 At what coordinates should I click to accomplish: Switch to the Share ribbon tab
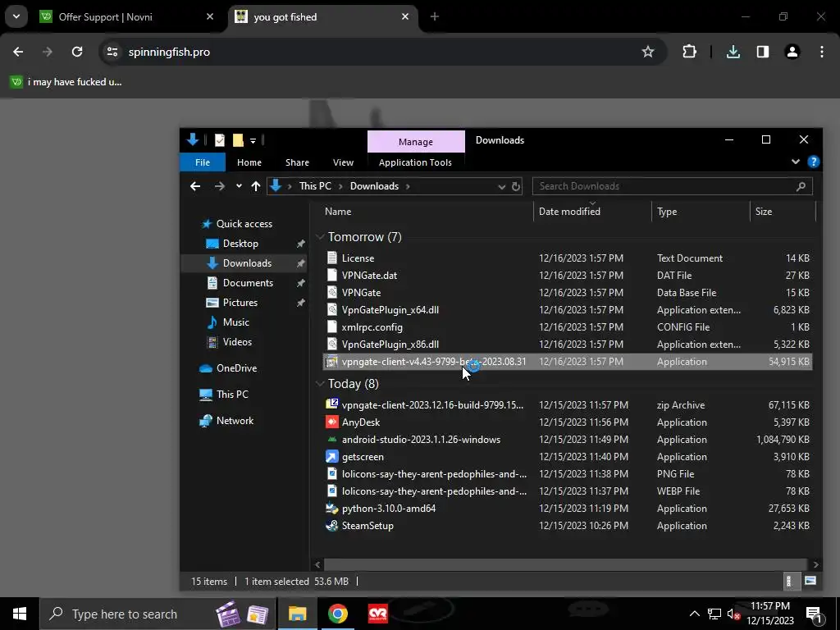click(x=297, y=162)
